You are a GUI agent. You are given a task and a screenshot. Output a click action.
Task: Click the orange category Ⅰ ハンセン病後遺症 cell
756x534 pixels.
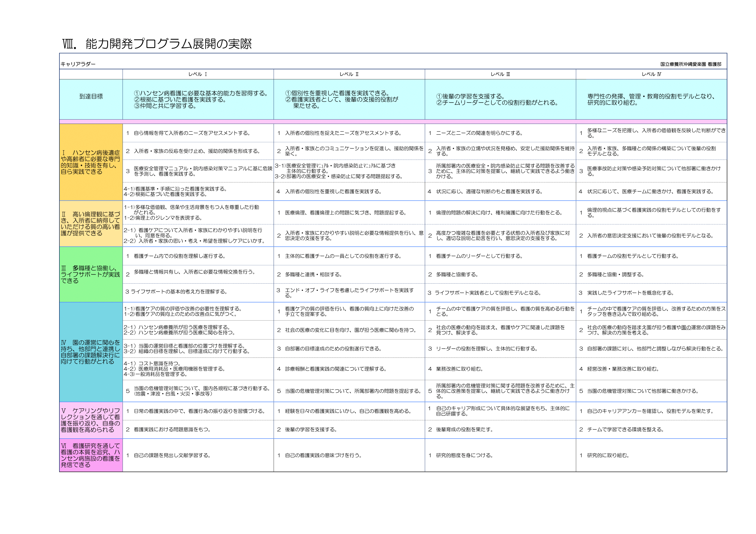tap(91, 162)
